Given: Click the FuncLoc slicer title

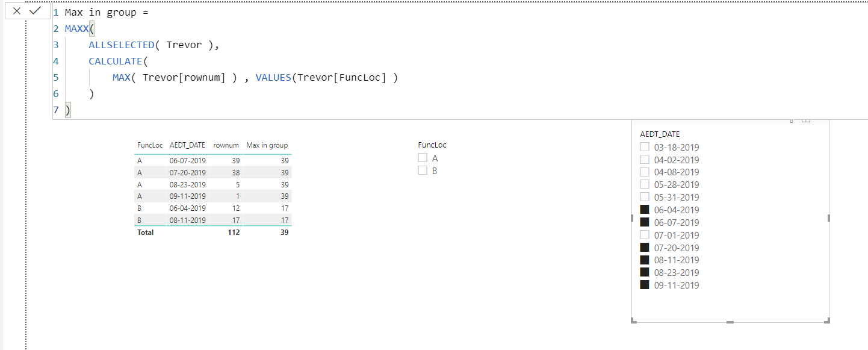Looking at the screenshot, I should 432,145.
